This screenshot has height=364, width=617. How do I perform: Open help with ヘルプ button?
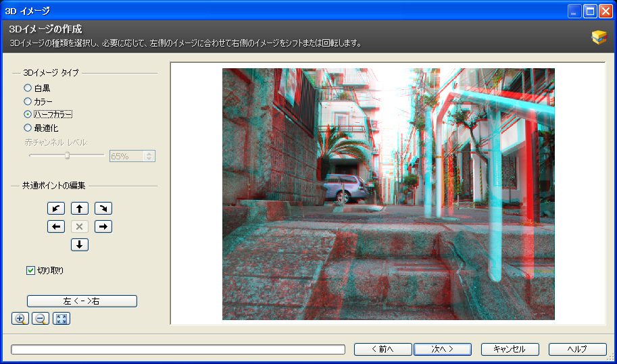point(578,349)
